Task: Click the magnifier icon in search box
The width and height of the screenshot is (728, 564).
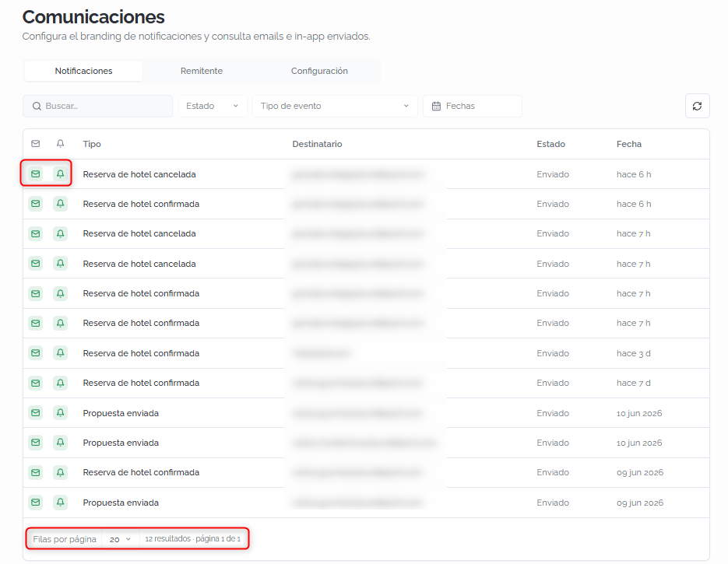Action: coord(37,107)
